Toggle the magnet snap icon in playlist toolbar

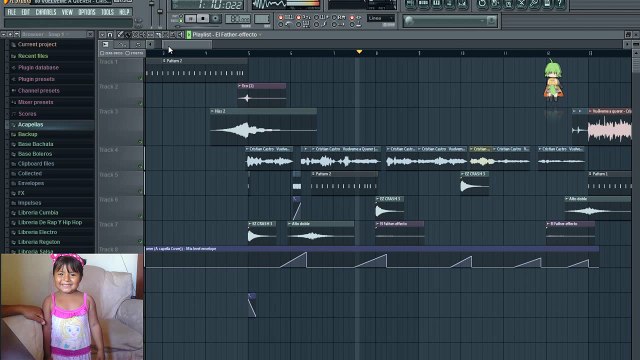point(110,35)
